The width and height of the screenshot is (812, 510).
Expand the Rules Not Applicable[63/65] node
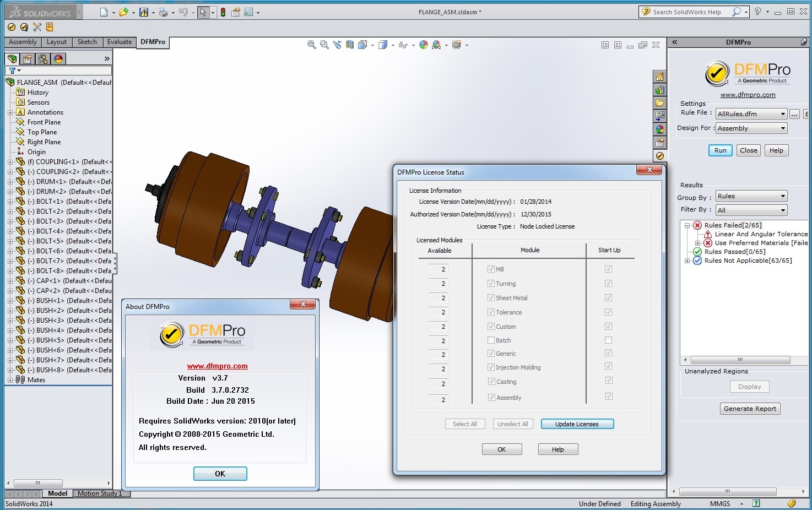tap(687, 261)
